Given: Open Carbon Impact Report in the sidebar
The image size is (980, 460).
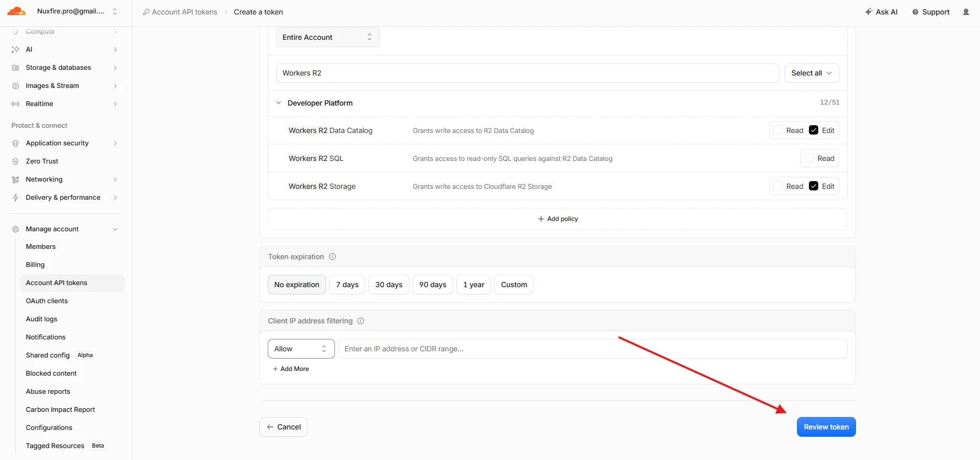Looking at the screenshot, I should [60, 410].
